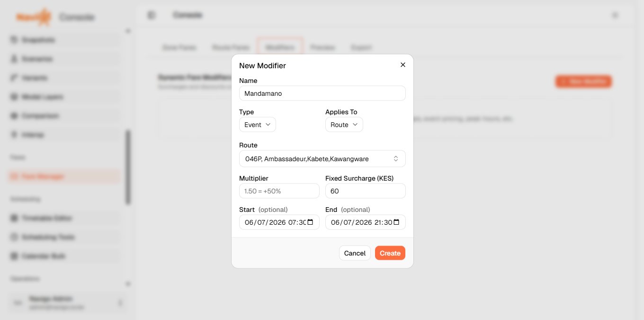Viewport: 644px width, 320px height.
Task: Click the Scenarios icon in the sidebar
Action: pyautogui.click(x=14, y=59)
